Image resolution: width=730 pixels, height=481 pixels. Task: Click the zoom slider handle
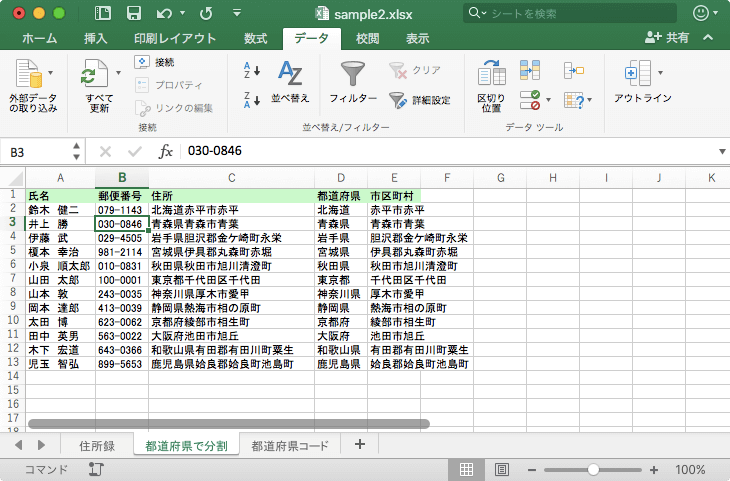pyautogui.click(x=593, y=469)
